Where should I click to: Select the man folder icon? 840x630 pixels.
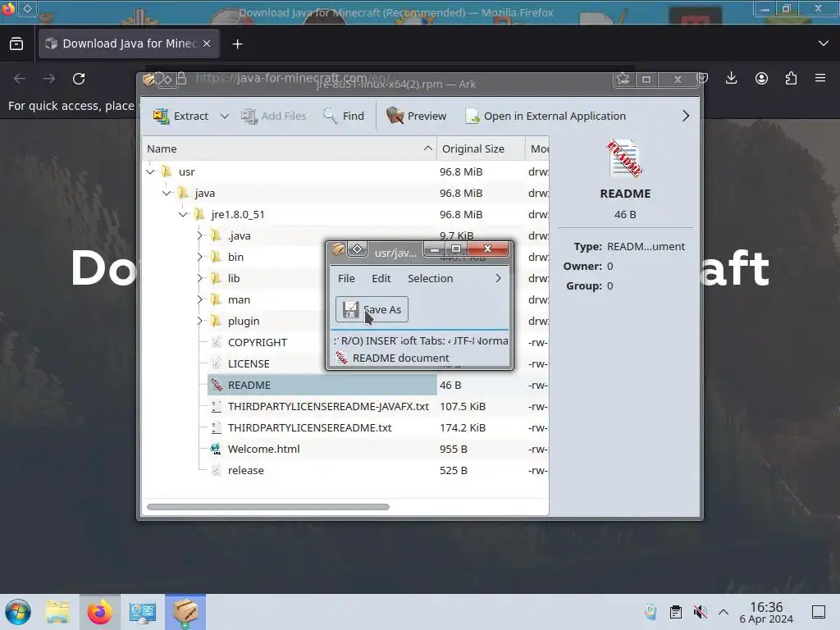216,299
